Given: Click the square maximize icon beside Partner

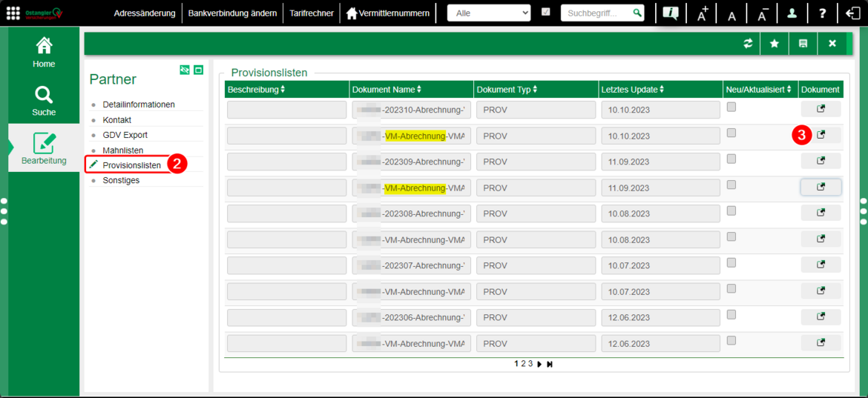Looking at the screenshot, I should (x=199, y=70).
